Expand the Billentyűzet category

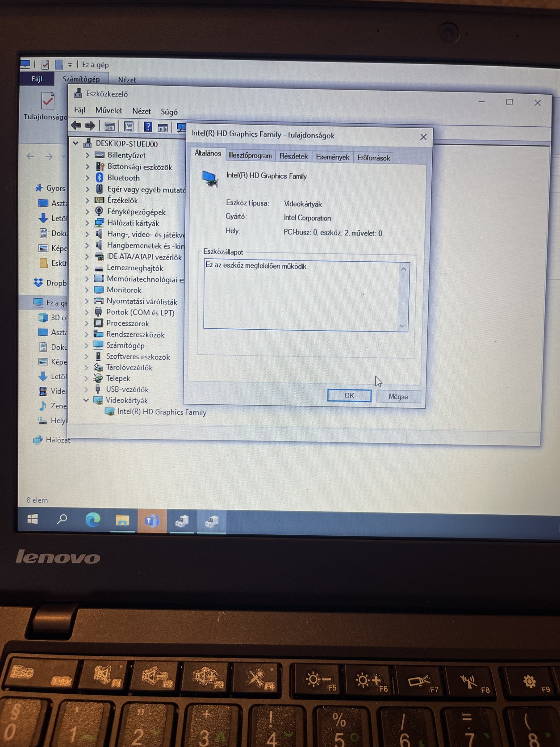click(x=88, y=155)
